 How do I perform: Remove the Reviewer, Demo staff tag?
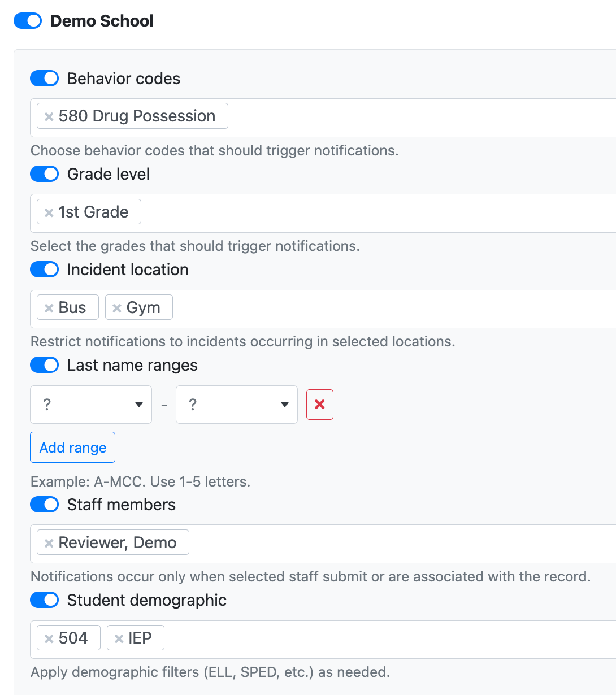coord(49,543)
